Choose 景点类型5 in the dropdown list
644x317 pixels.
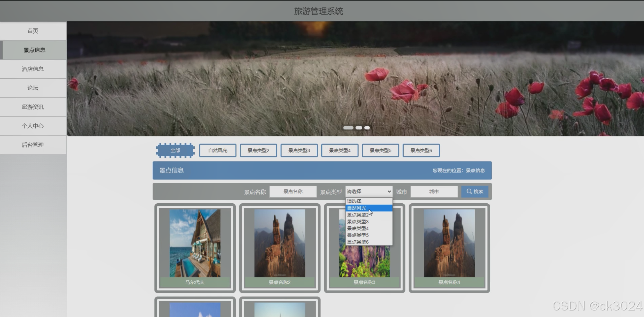coord(369,235)
